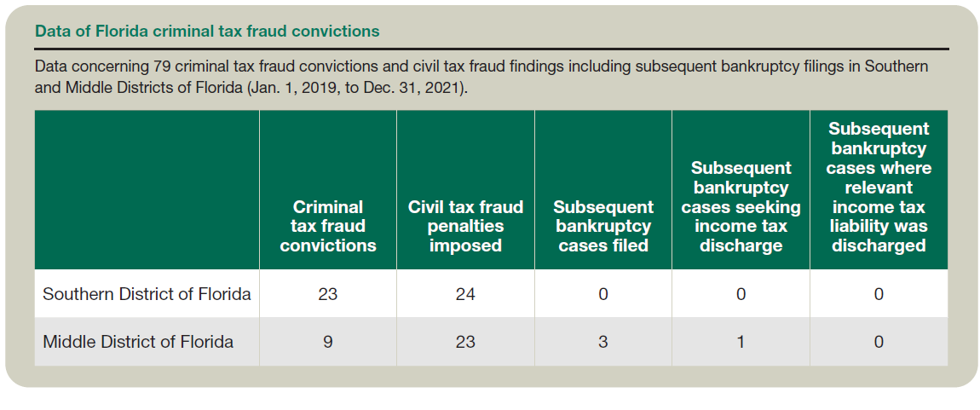Click Middle District's criminal convictions value 9
This screenshot has height=410, width=980.
click(328, 342)
